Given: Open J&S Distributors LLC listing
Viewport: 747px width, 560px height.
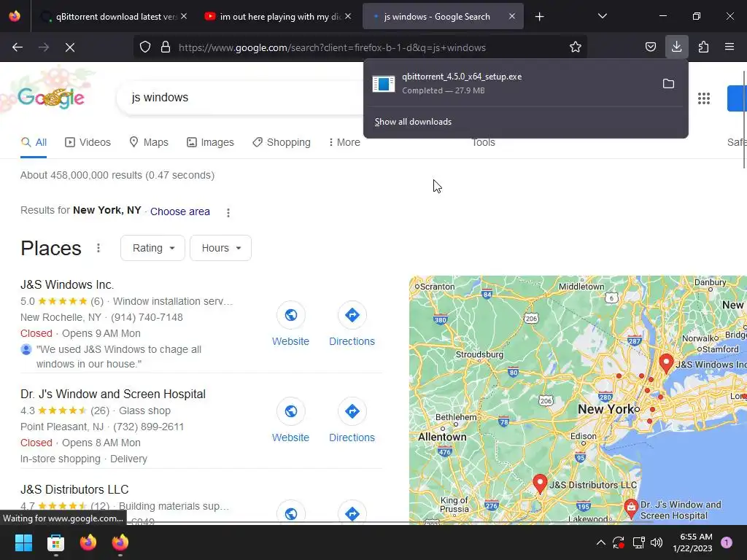Looking at the screenshot, I should coord(74,489).
